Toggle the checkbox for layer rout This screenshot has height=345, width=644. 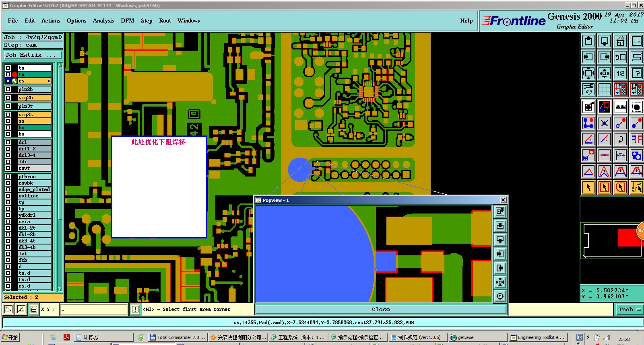(x=8, y=168)
